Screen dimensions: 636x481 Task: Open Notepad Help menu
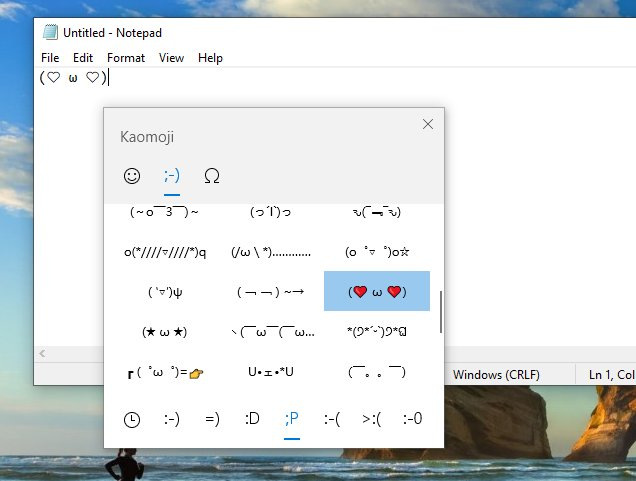coord(210,58)
